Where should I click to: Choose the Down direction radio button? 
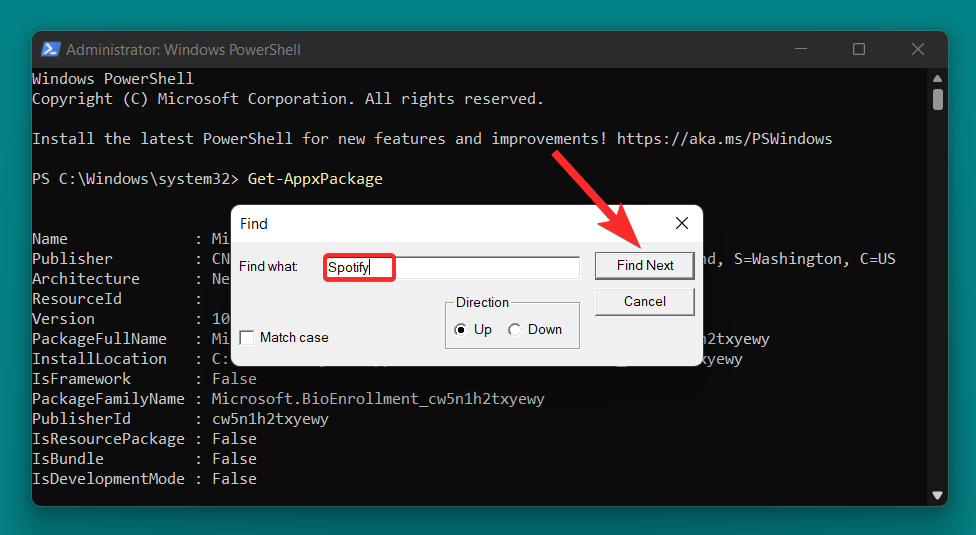click(515, 330)
